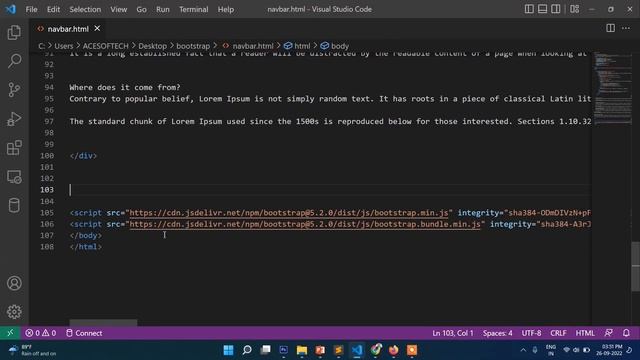
Task: Expand the ACESOFTECH breadcrumb segment
Action: tap(105, 46)
